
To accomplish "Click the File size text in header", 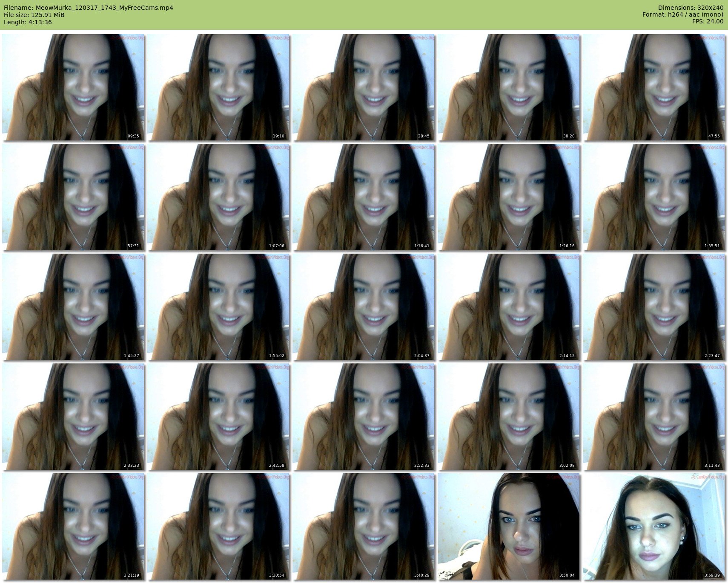I will coord(34,15).
